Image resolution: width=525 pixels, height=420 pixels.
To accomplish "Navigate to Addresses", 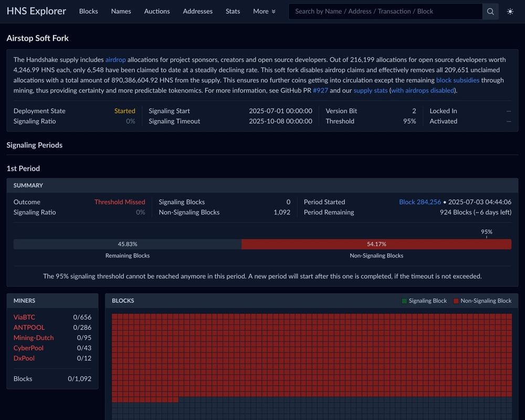I will 197,11.
